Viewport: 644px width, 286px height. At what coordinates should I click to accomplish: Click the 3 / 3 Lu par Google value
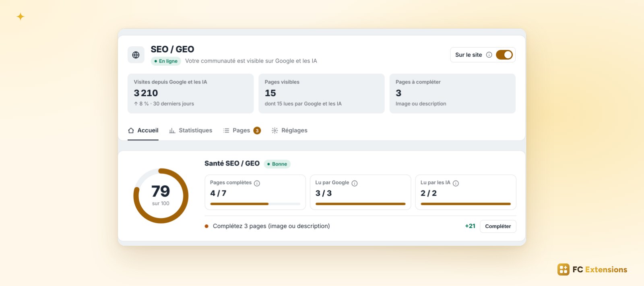[324, 193]
